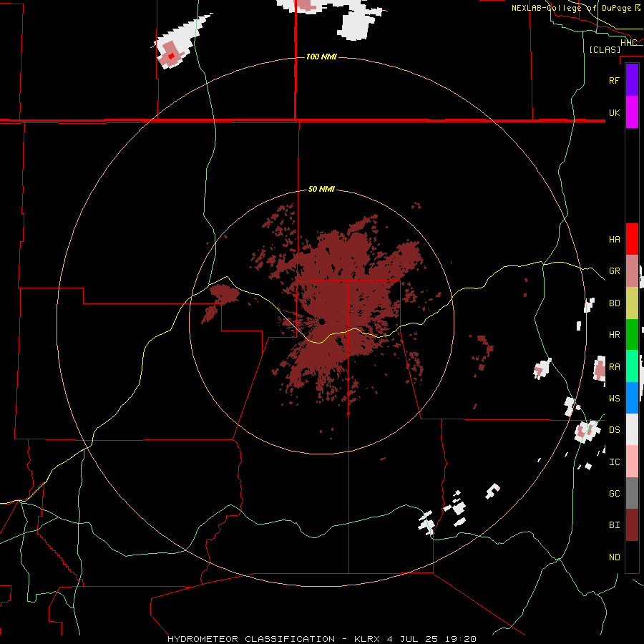Click the "IC" legend label
644x644 pixels.
pos(614,462)
